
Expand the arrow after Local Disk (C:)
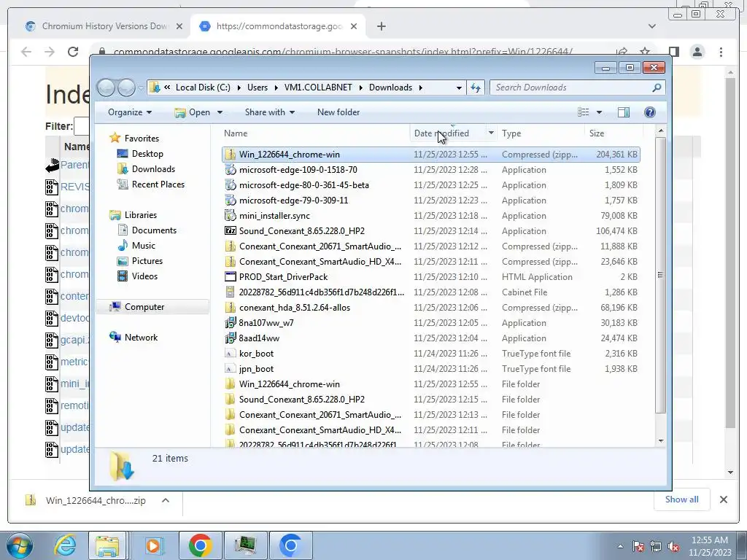click(x=239, y=87)
